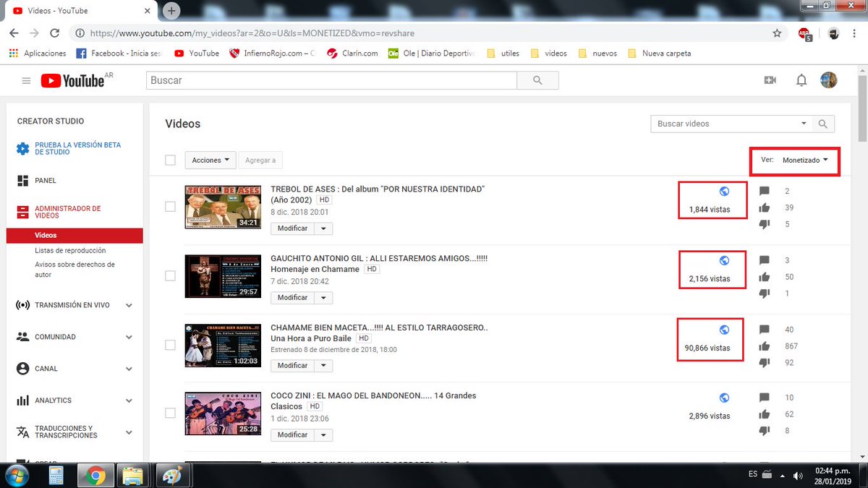This screenshot has height=488, width=868.
Task: Open Modificar arrow for GAUCHITO ANTONIO GIL
Action: pos(323,298)
